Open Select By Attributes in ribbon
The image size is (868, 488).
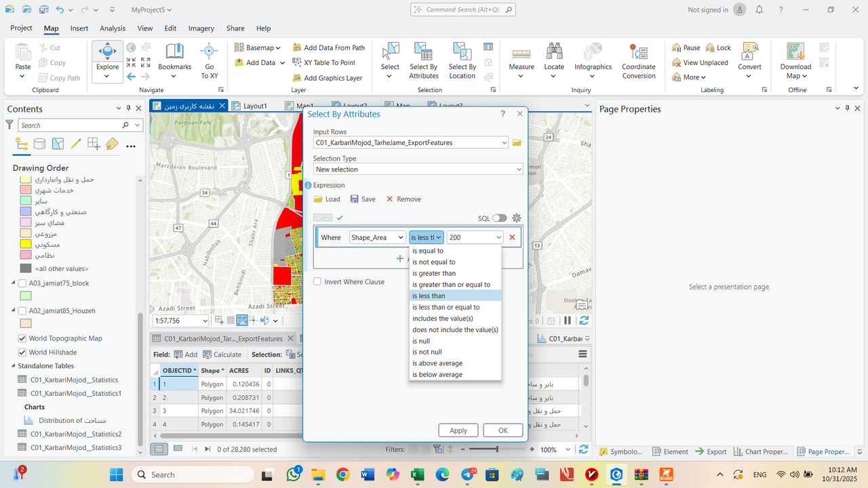coord(424,61)
